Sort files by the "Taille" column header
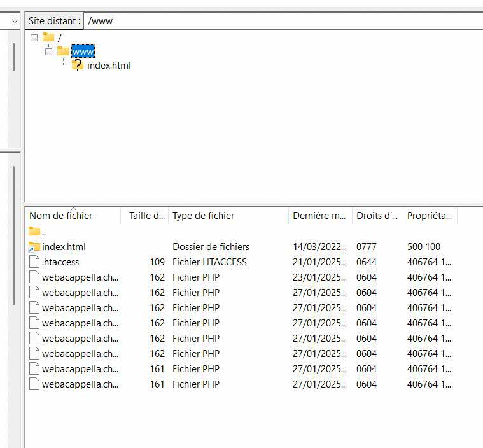Image resolution: width=483 pixels, height=448 pixels. point(146,216)
